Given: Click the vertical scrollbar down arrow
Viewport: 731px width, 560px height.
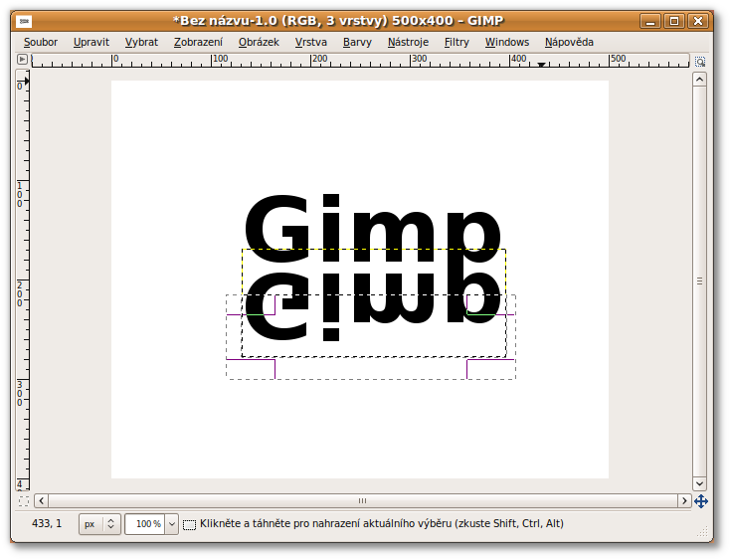Looking at the screenshot, I should click(699, 483).
